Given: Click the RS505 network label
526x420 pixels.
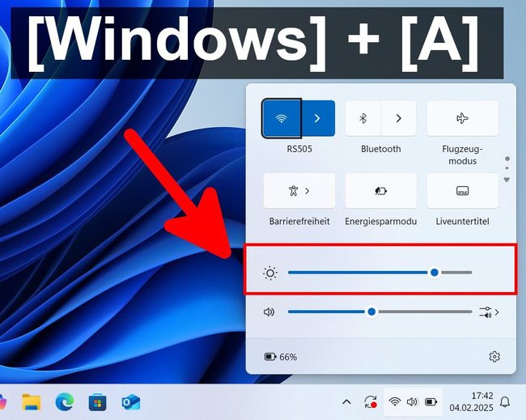Looking at the screenshot, I should (299, 149).
